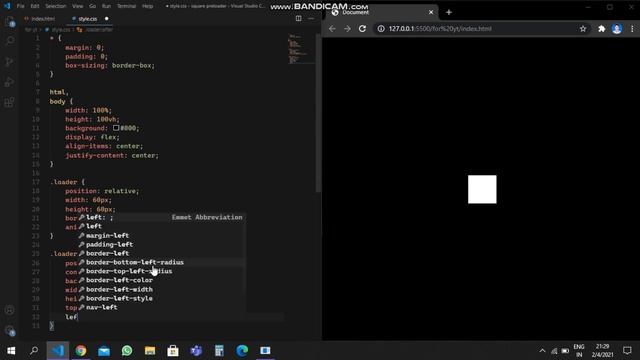640x360 pixels.
Task: Click the 'justify-content: center;' code line
Action: [111, 155]
